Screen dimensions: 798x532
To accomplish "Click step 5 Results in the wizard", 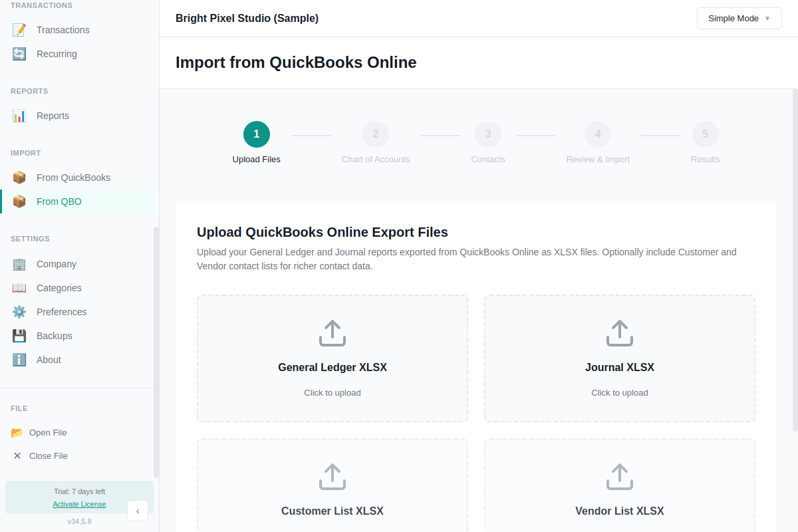I will [705, 133].
